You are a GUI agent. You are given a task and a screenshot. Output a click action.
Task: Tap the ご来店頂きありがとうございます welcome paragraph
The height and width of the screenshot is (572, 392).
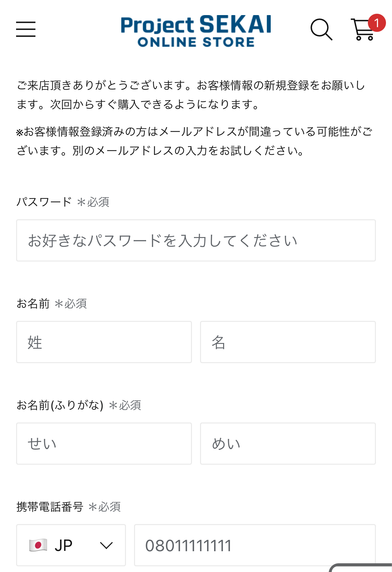tap(191, 95)
